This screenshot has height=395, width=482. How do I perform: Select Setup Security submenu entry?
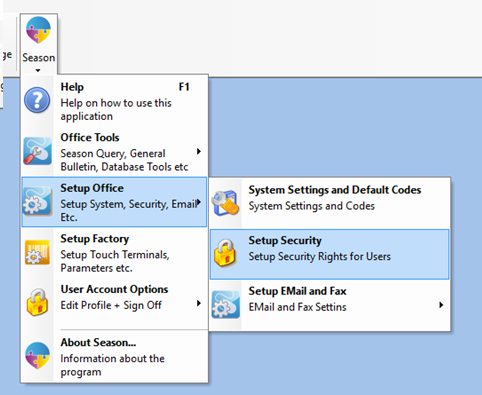pyautogui.click(x=329, y=254)
